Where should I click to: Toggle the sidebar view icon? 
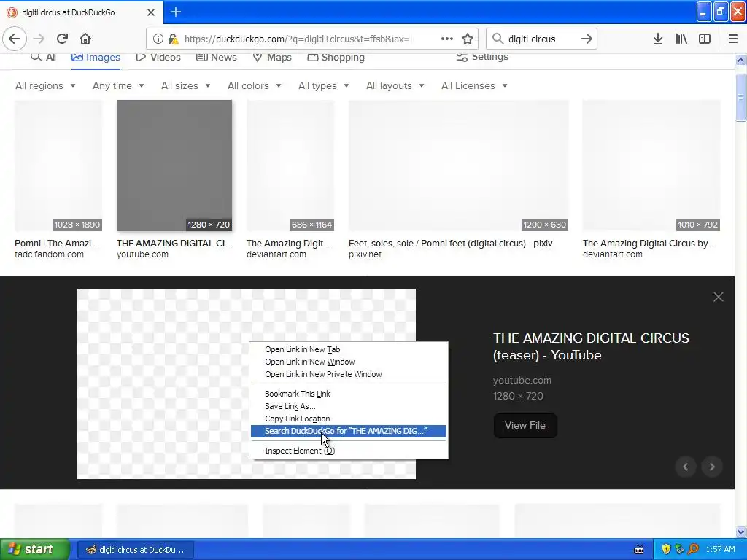pyautogui.click(x=705, y=39)
